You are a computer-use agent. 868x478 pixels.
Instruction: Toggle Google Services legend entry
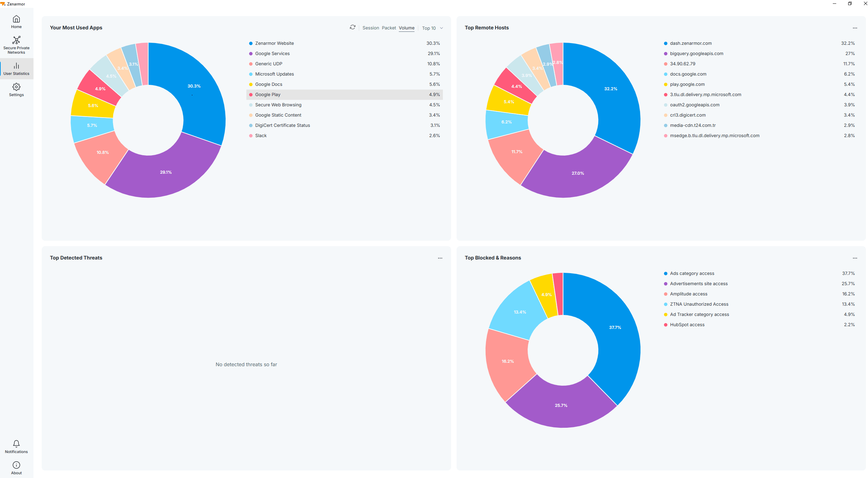coord(344,54)
